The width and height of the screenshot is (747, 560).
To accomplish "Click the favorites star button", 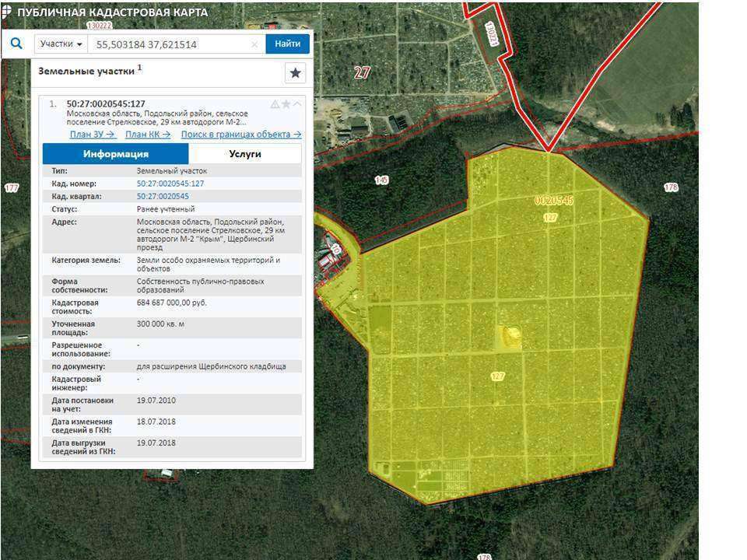I will 295,73.
